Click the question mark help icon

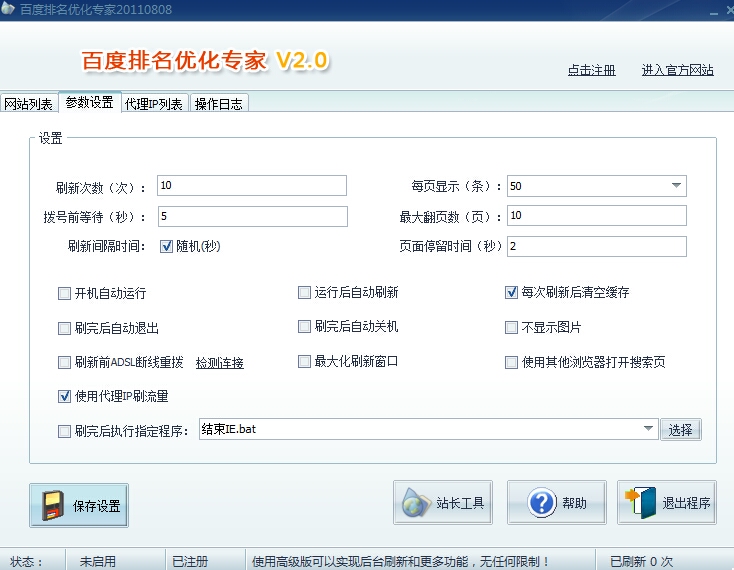click(x=542, y=503)
